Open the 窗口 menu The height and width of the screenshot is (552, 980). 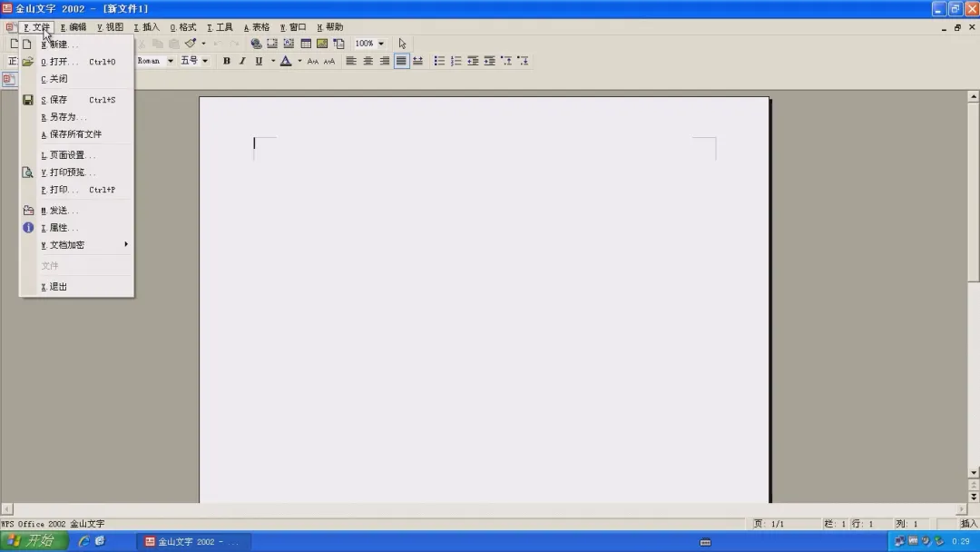coord(293,27)
